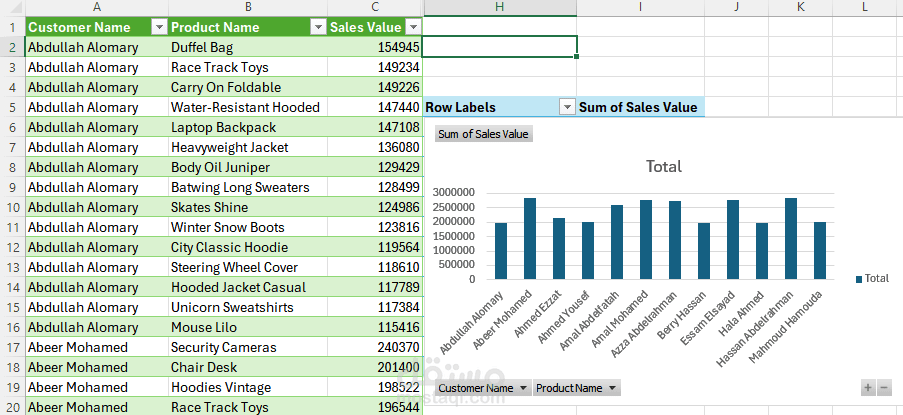Select row 20 header
This screenshot has height=415, width=903.
point(12,407)
